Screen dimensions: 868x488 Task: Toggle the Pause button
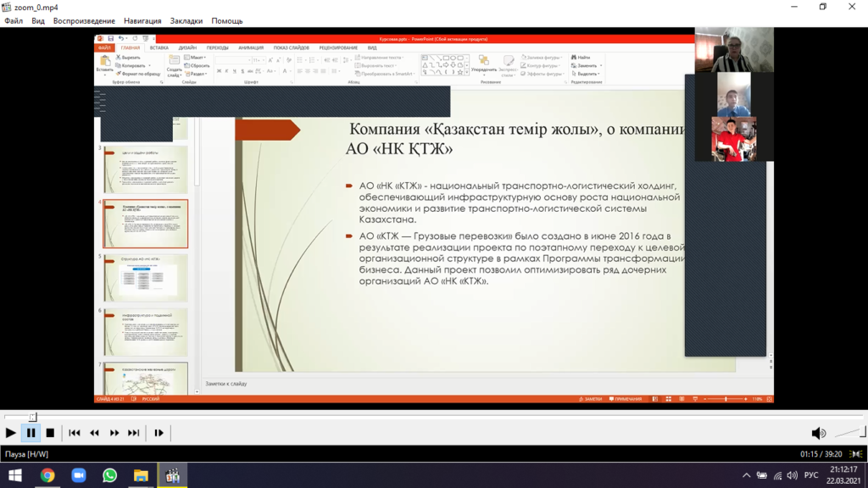31,433
